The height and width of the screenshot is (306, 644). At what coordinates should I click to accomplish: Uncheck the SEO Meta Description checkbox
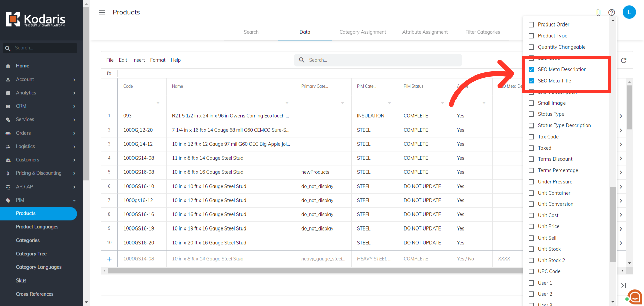531,69
